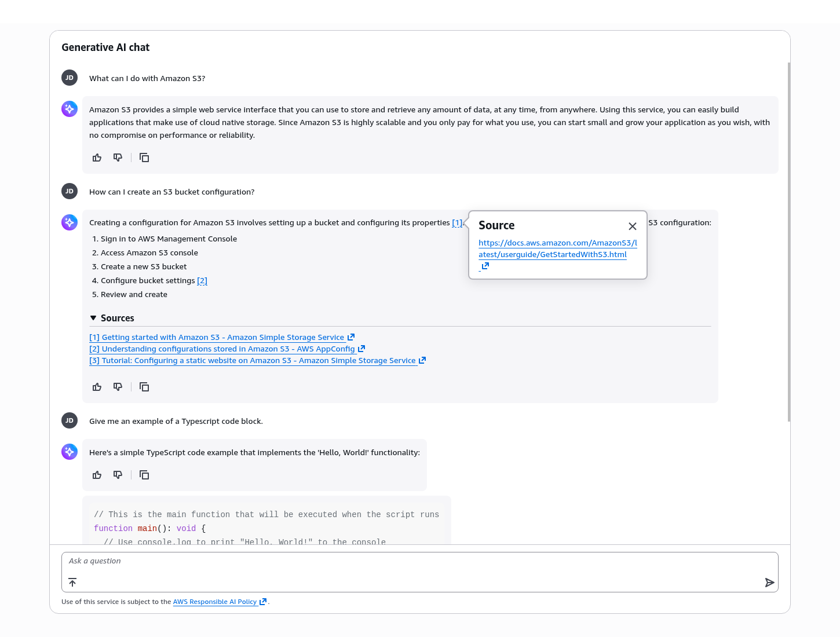Copy the S3 bucket configuration answer
This screenshot has height=637, width=840.
pyautogui.click(x=144, y=387)
